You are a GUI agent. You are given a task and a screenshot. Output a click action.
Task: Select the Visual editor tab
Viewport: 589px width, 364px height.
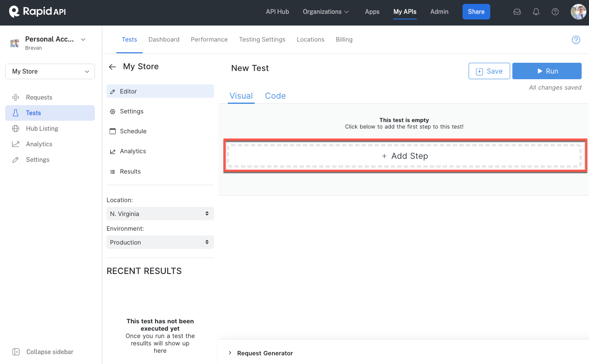pos(241,96)
